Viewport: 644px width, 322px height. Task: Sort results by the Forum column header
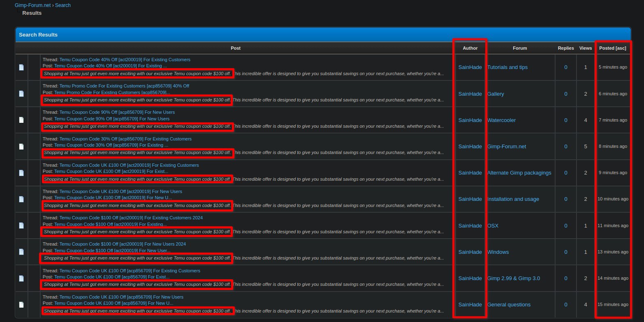pos(520,48)
